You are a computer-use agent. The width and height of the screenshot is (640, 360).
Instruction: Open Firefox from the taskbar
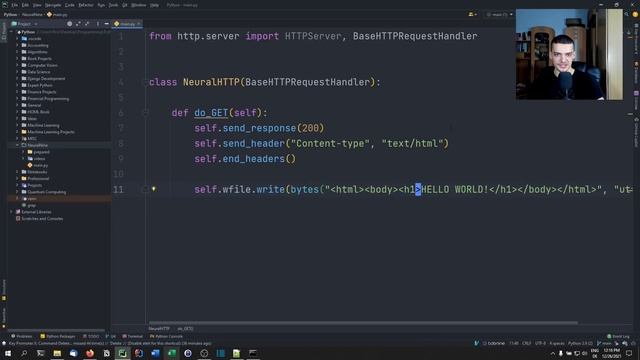[x=90, y=353]
